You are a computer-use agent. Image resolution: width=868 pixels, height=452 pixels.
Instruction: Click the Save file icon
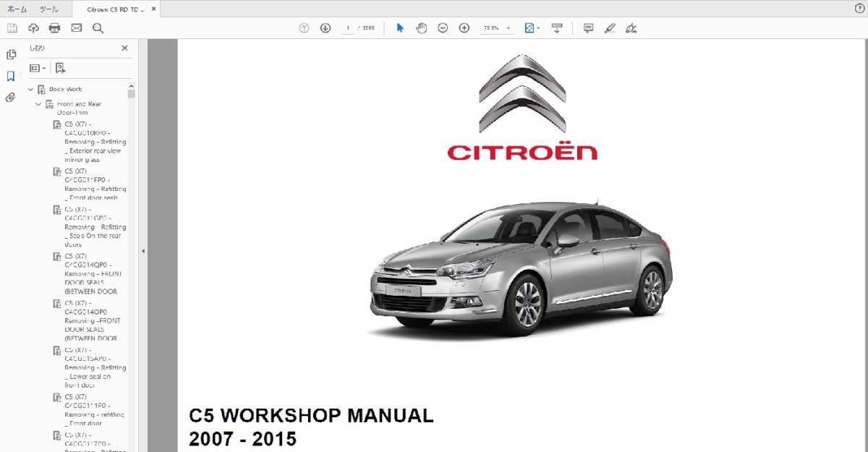[x=12, y=28]
